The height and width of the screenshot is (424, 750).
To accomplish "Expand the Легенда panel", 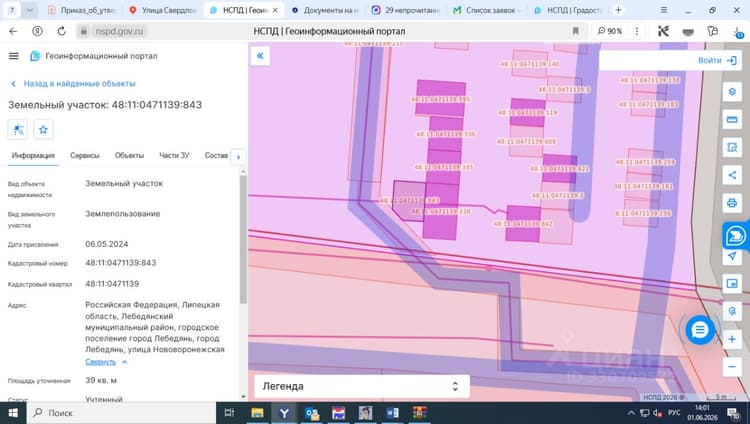I will [362, 386].
